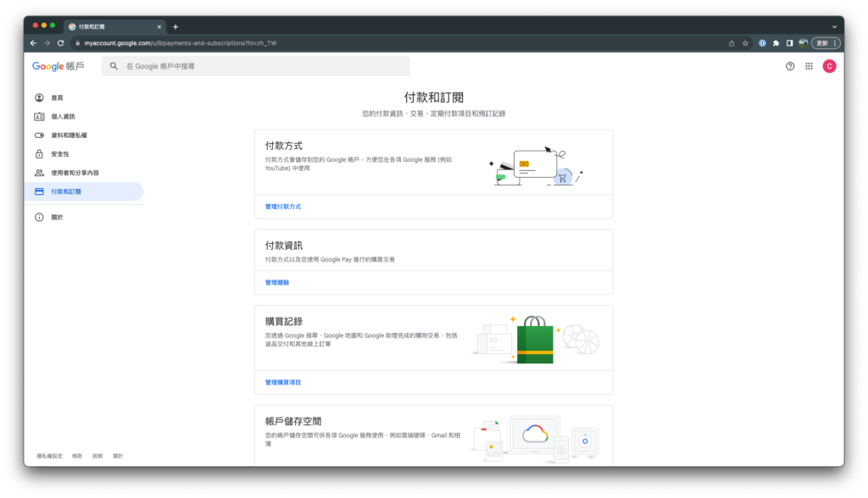Viewport: 868px width, 498px height.
Task: Click the 付款和訂閱 page title
Action: [x=433, y=98]
